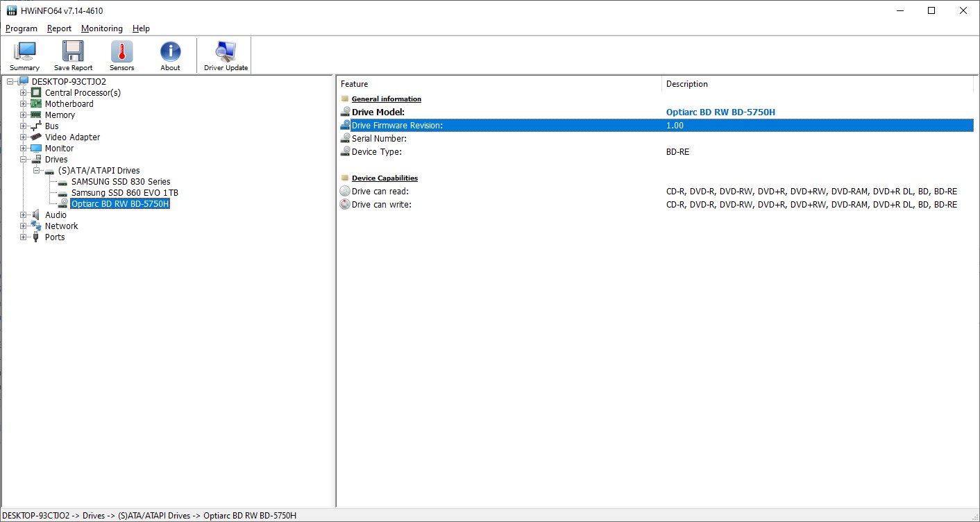Expand the Motherboard node
This screenshot has width=980, height=522.
(x=23, y=103)
